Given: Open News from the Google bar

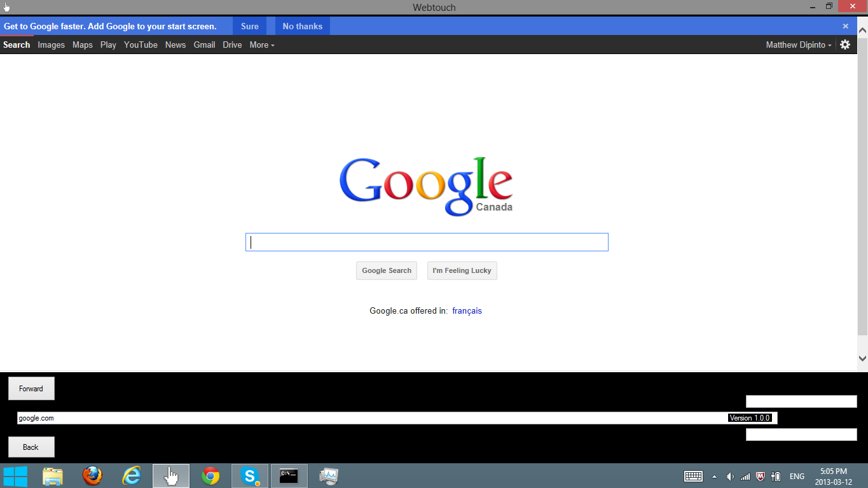Looking at the screenshot, I should coord(176,45).
